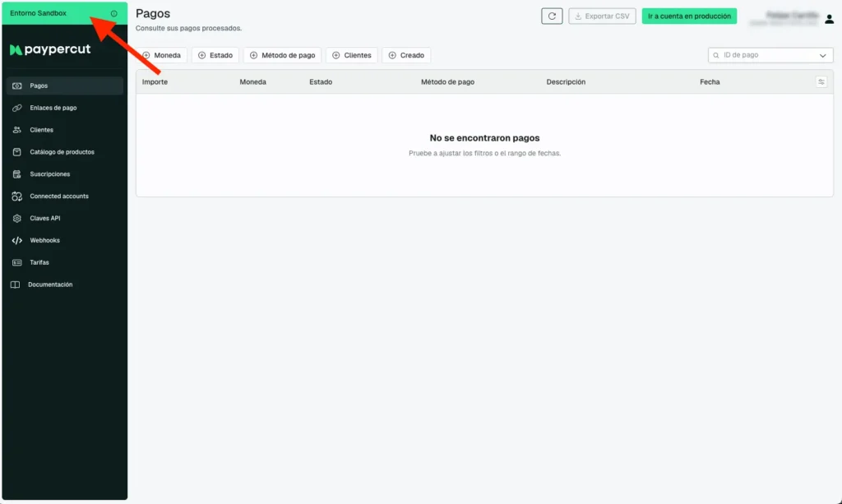The width and height of the screenshot is (842, 504).
Task: Click the Estado column header
Action: pos(321,82)
